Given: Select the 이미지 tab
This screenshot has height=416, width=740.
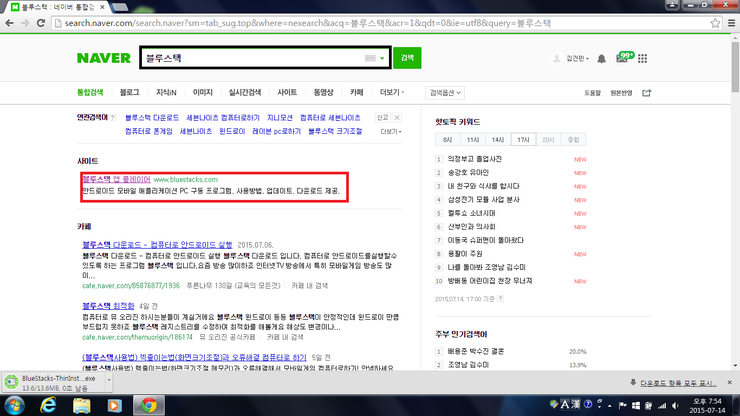Looking at the screenshot, I should 202,93.
